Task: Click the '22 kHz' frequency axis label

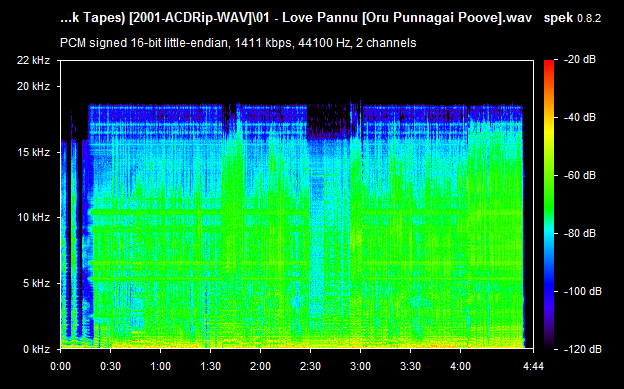Action: point(33,60)
